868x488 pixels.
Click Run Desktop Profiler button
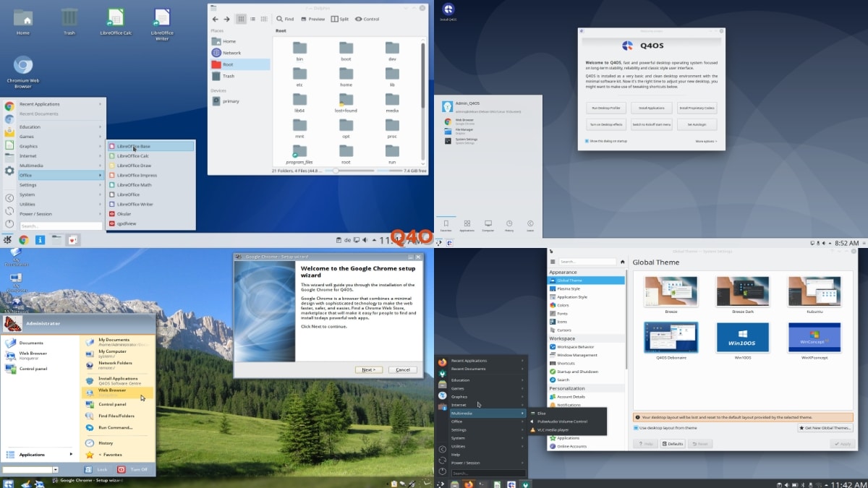606,108
